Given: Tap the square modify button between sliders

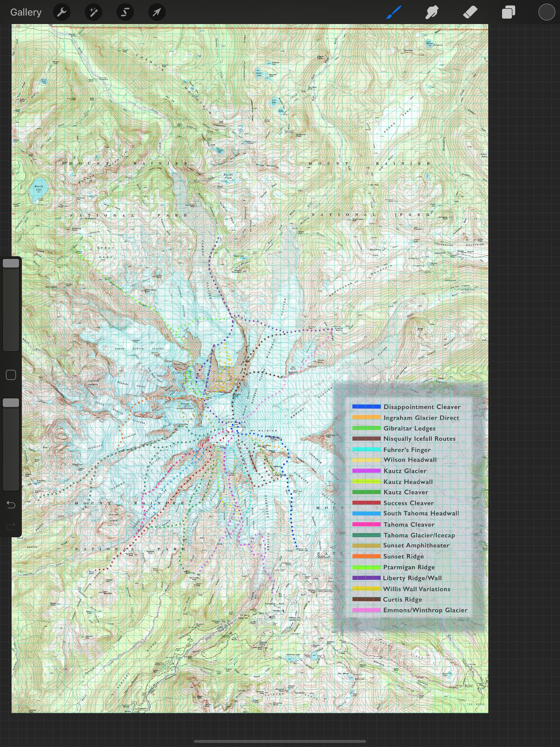Looking at the screenshot, I should pyautogui.click(x=11, y=375).
